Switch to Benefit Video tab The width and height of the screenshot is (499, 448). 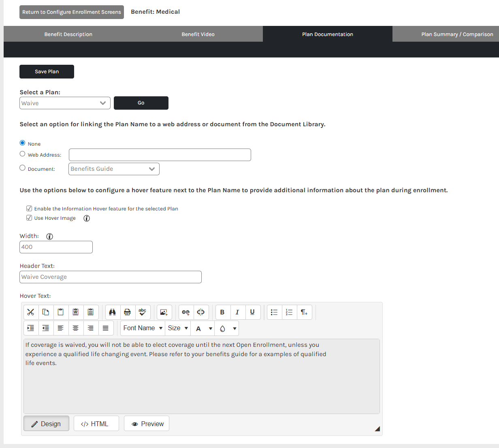tap(198, 34)
